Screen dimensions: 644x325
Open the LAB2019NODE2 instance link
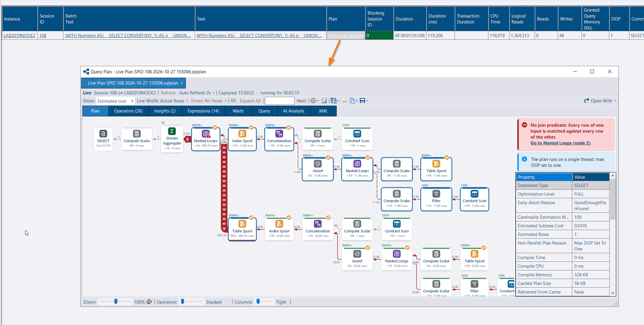pyautogui.click(x=19, y=36)
